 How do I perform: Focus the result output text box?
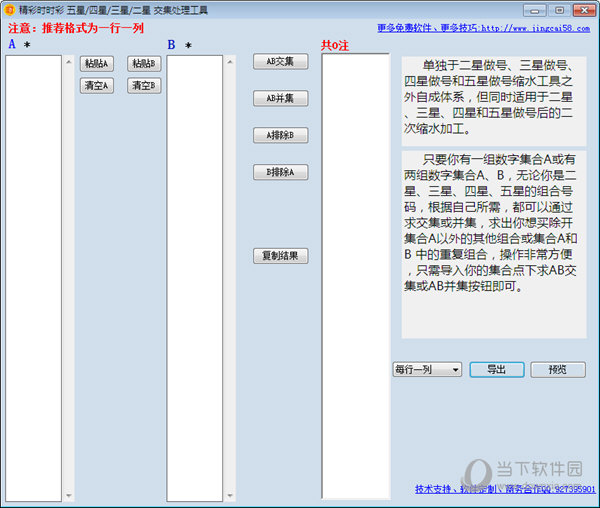pos(355,276)
